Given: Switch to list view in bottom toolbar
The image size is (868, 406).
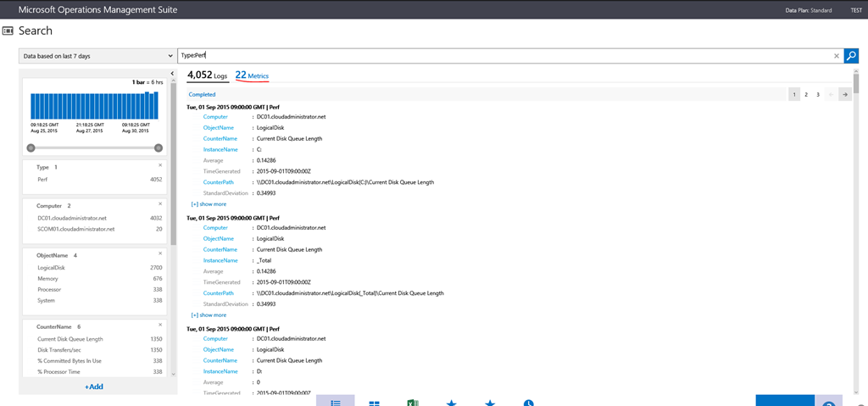Looking at the screenshot, I should tap(335, 403).
